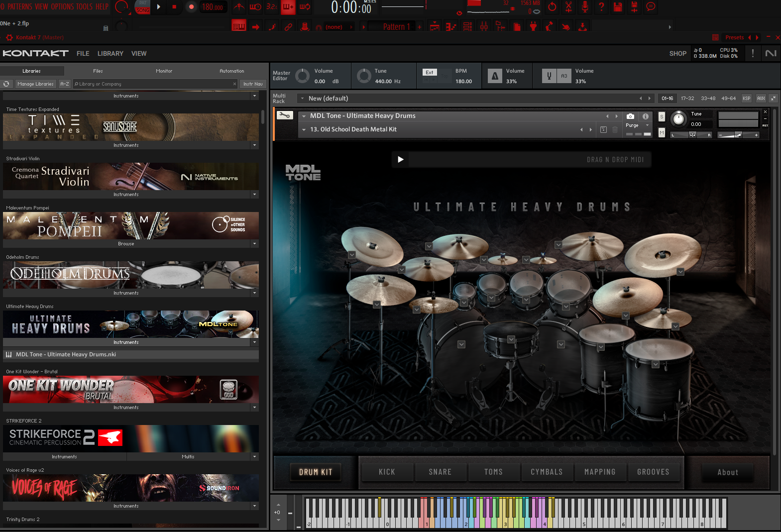Expand Stradivari Violin library options arrow
The height and width of the screenshot is (532, 781).
click(254, 195)
